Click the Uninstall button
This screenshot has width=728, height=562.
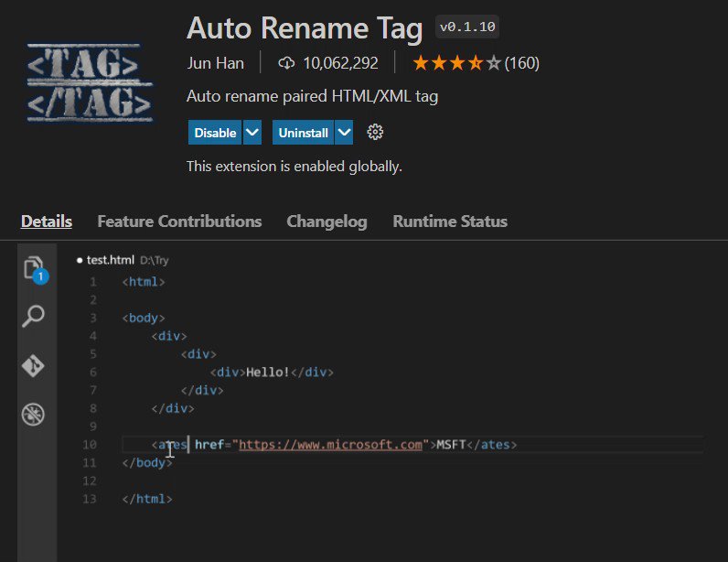click(303, 133)
